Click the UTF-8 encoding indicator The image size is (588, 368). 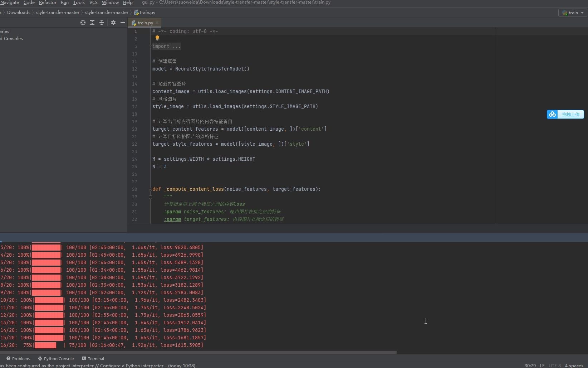tap(555, 365)
